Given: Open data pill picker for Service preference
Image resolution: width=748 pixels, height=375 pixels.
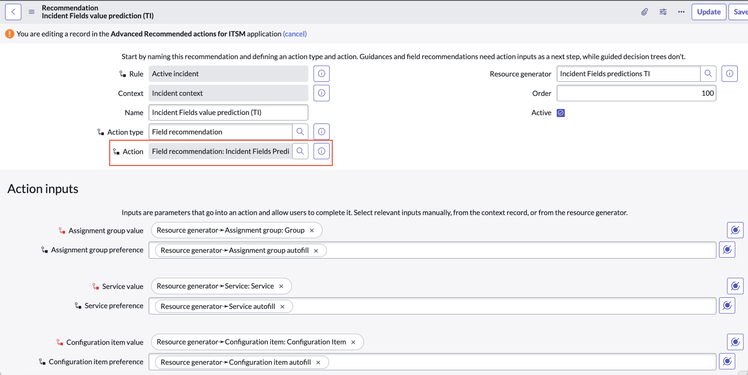Looking at the screenshot, I should tap(727, 305).
